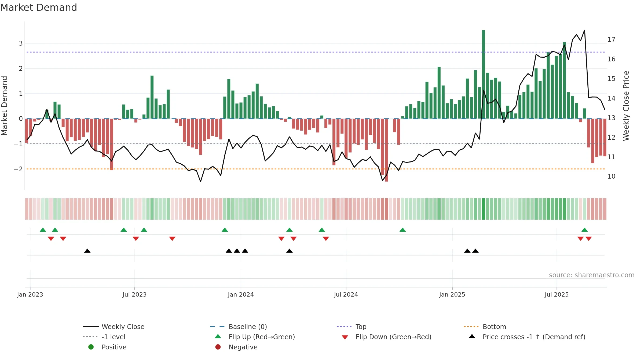Click the darkest green cell in the heat strip

(484, 209)
